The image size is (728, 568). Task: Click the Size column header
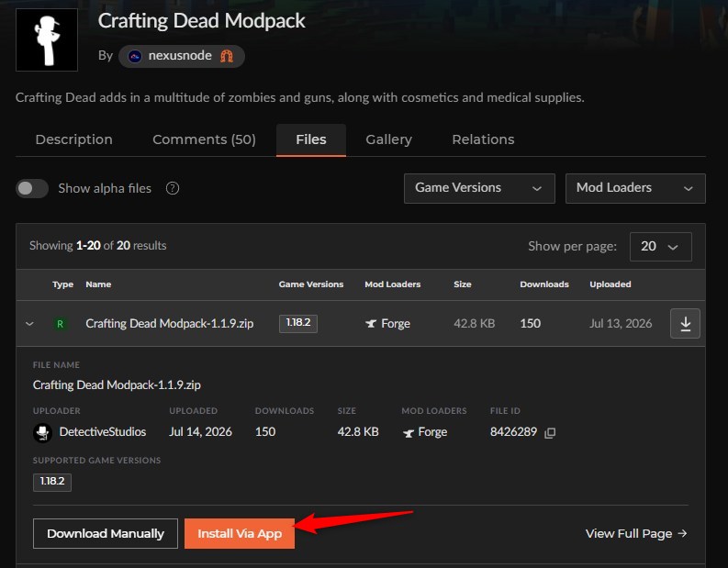[463, 284]
